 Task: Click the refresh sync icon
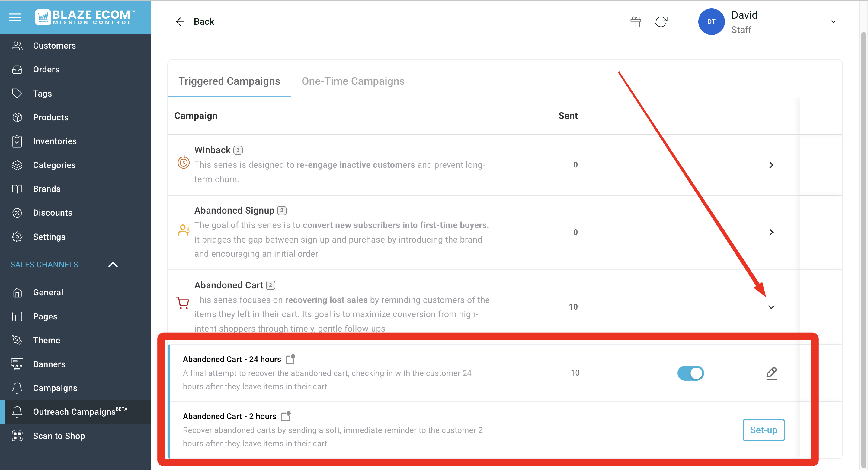click(661, 22)
